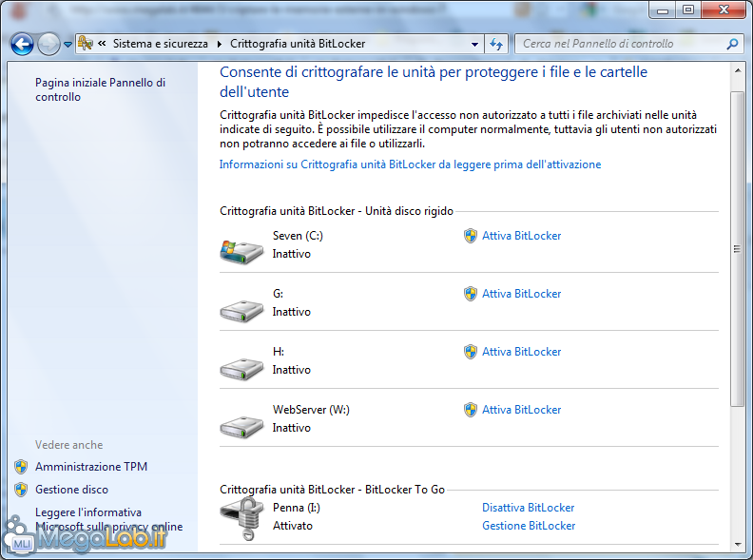Click Attiva BitLocker for WebServer (W:)

(x=522, y=410)
